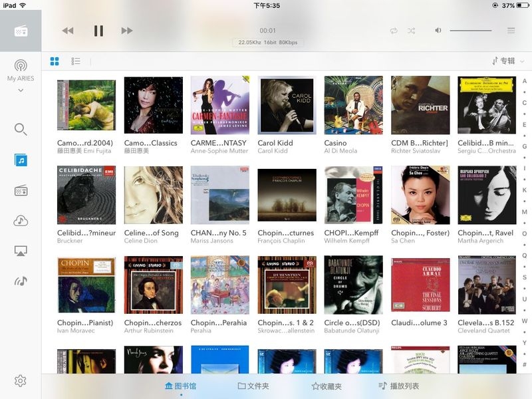Skip to next track
Screen dimensions: 532x399
coord(127,31)
